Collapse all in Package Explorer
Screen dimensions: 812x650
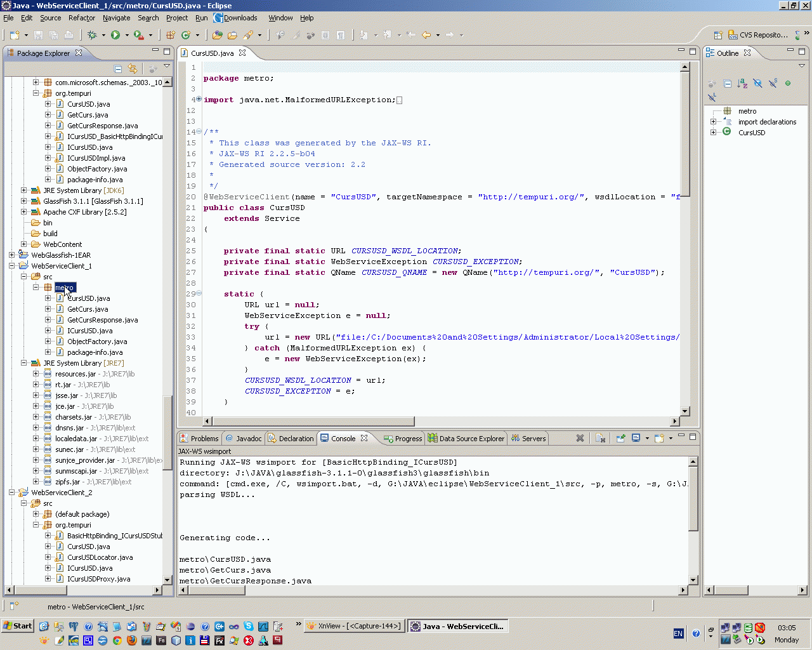pos(118,69)
